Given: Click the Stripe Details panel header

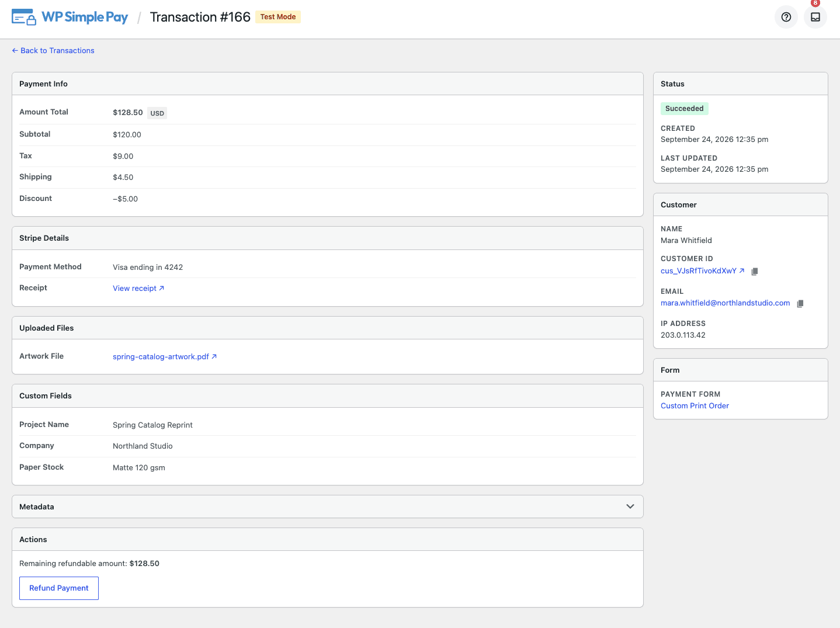Looking at the screenshot, I should tap(328, 238).
